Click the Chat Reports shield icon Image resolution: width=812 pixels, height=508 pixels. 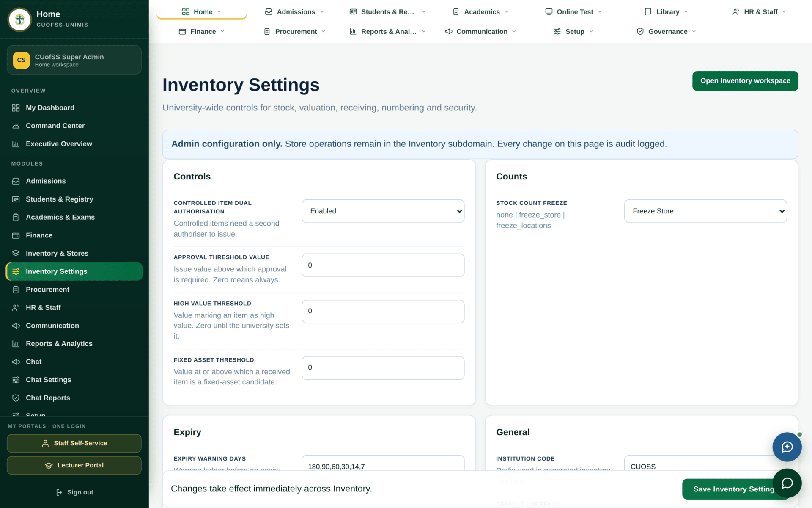pyautogui.click(x=16, y=398)
